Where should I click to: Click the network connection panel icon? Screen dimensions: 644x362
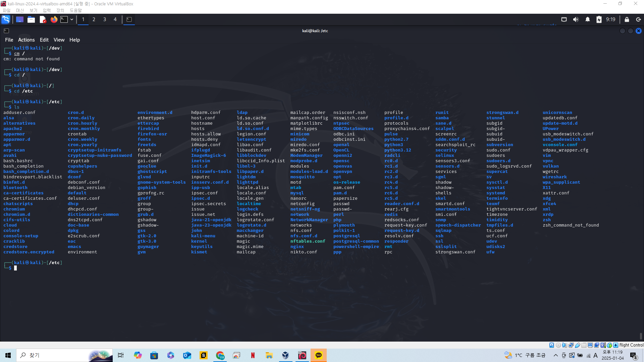coord(564,19)
